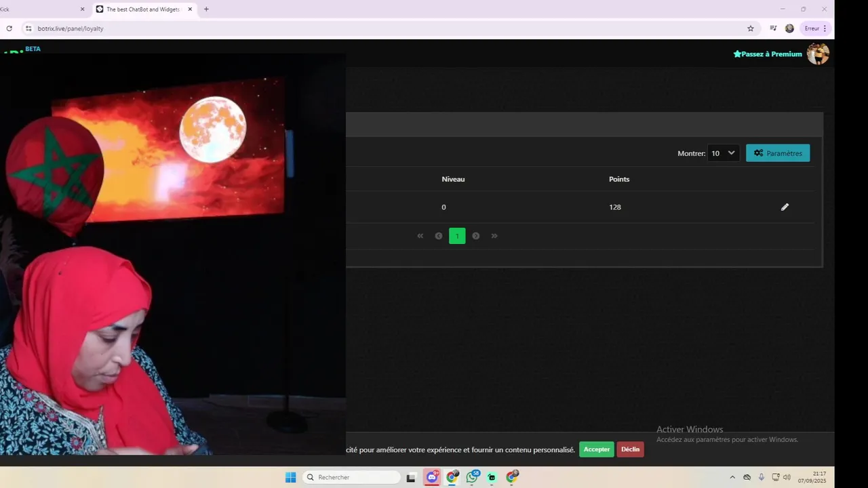Screen dimensions: 868x488
Task: Open the Montrer rows-per-page dropdown
Action: click(723, 153)
